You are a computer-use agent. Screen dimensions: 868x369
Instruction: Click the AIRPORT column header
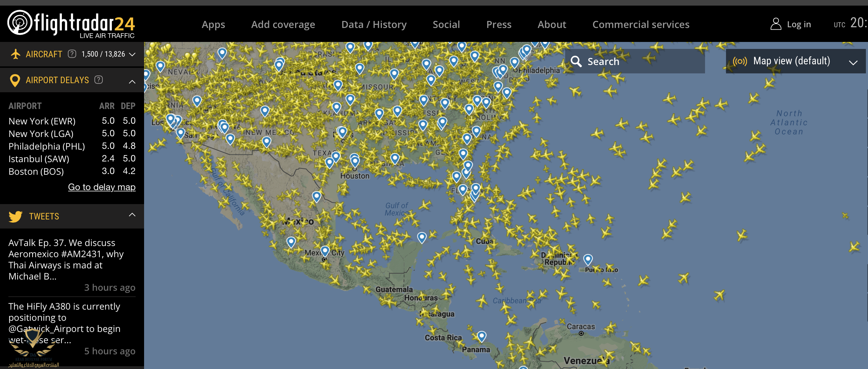(25, 106)
